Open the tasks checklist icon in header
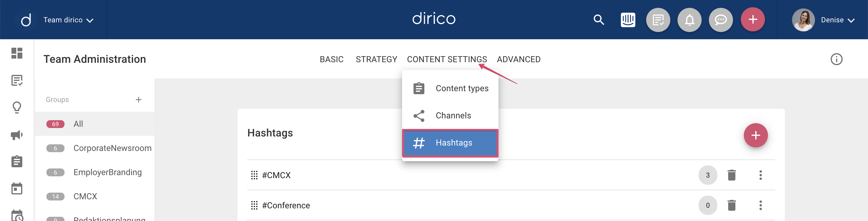Viewport: 868px width, 221px height. [658, 20]
